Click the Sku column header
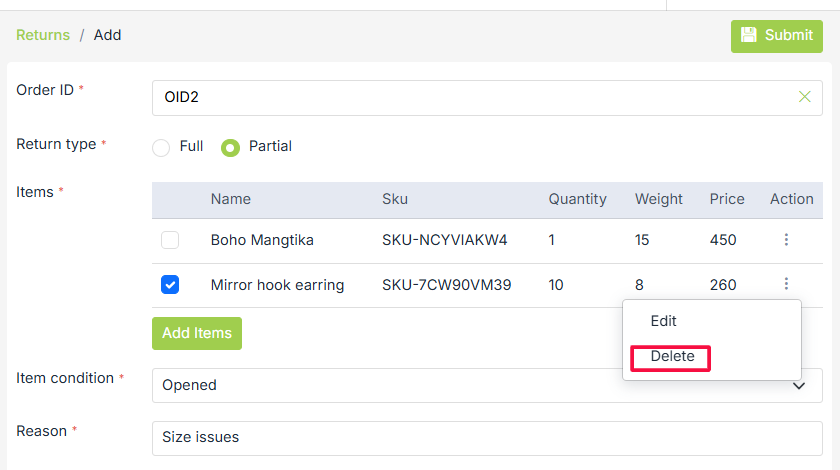Viewport: 840px width, 470px height. [395, 199]
